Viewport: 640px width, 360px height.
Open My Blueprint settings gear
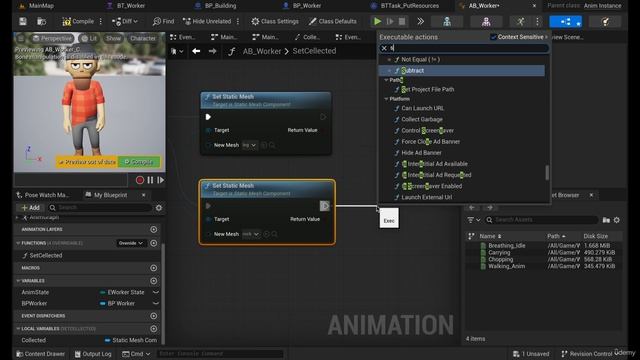[159, 208]
